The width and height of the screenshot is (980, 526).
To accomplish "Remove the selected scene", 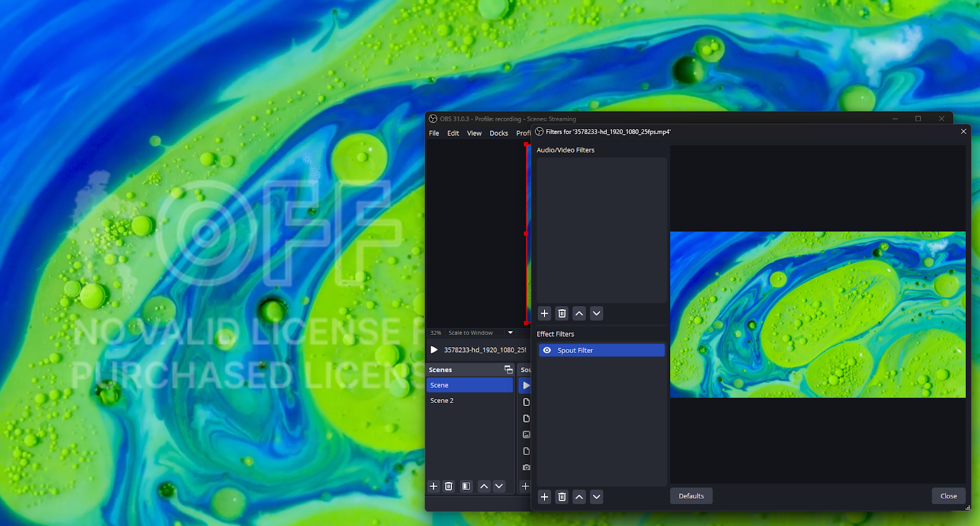I will [449, 486].
